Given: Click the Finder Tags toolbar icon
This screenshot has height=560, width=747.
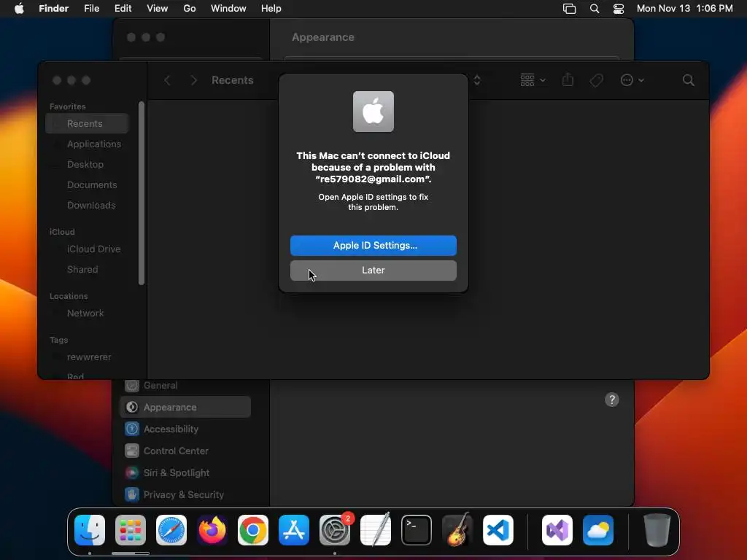Looking at the screenshot, I should pyautogui.click(x=596, y=80).
